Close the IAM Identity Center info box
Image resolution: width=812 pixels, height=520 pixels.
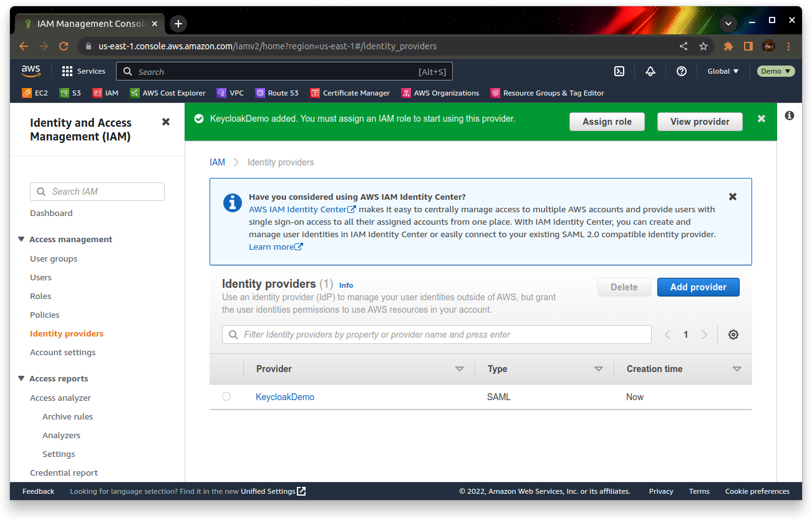(733, 197)
